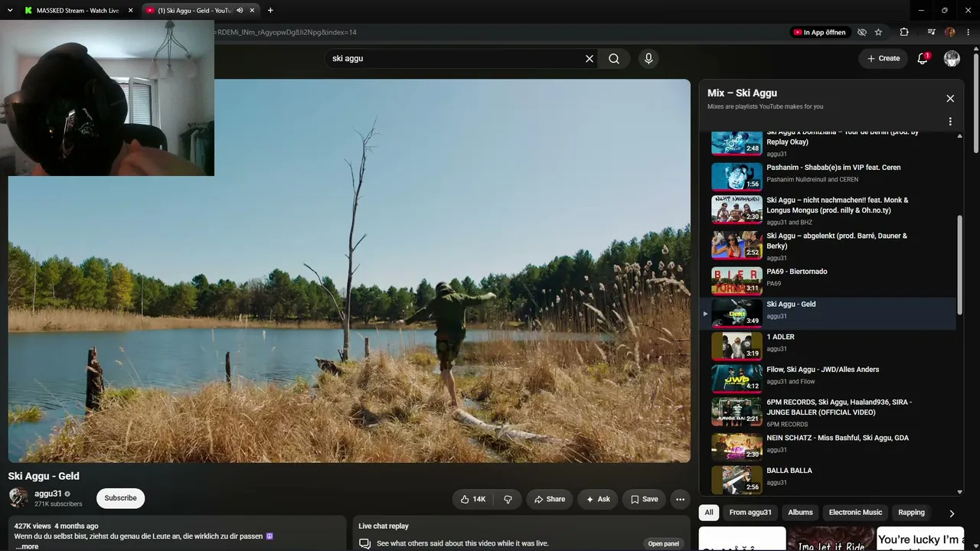Clear the 'ski aggu' search box
This screenshot has height=551, width=980.
(590, 58)
